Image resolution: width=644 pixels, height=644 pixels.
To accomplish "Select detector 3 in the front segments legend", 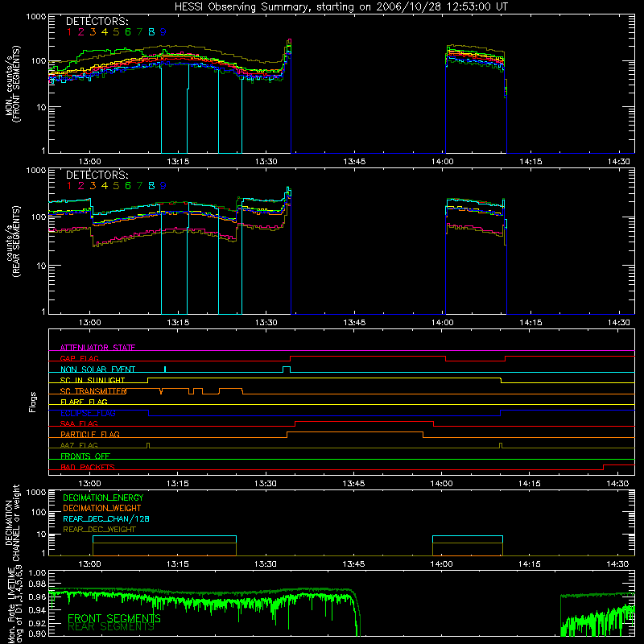I will pyautogui.click(x=93, y=32).
